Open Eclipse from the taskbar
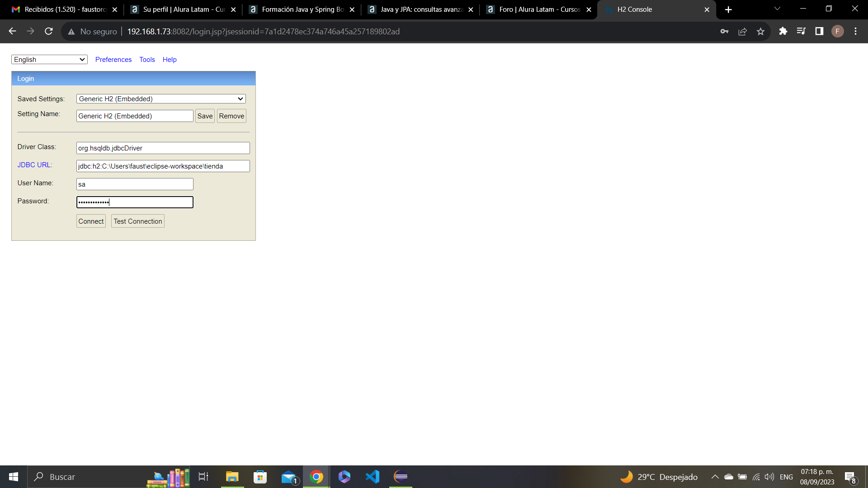 401,477
